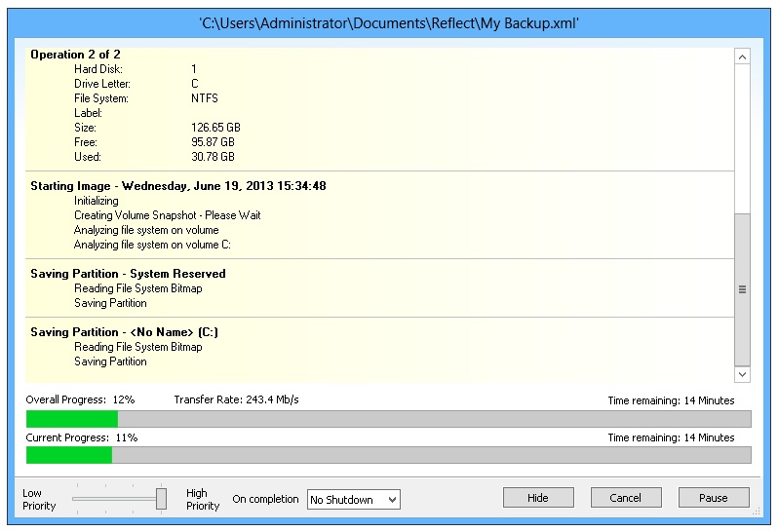Image resolution: width=778 pixels, height=532 pixels.
Task: Click the log scroll down arrow
Action: coord(742,374)
